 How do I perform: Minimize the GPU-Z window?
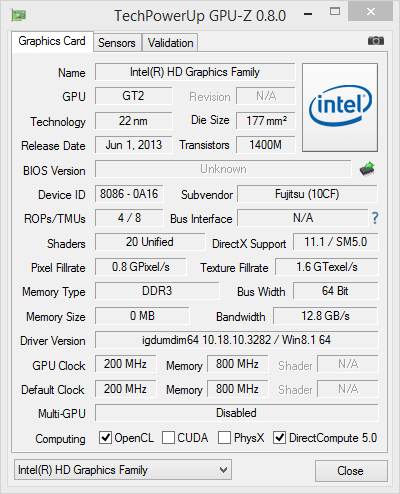point(308,14)
